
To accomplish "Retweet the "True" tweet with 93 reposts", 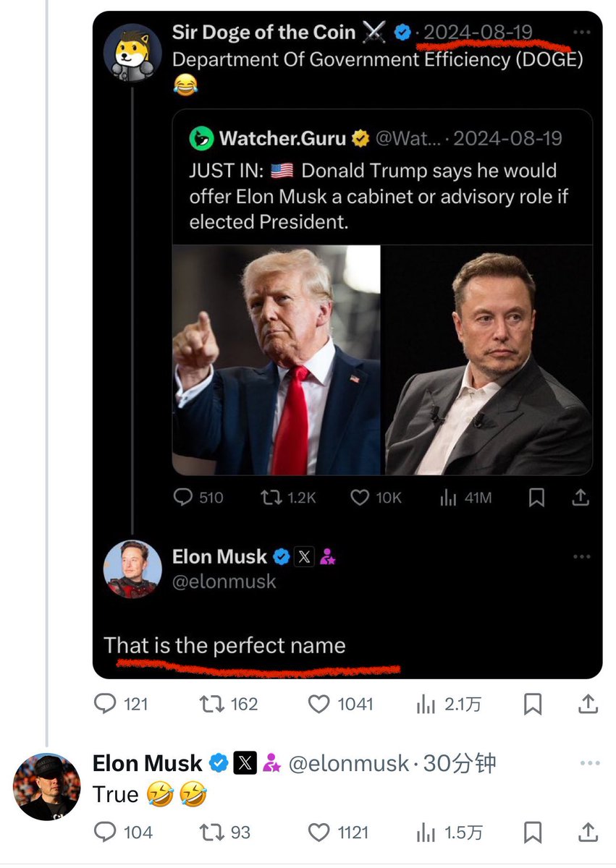I will 210,833.
